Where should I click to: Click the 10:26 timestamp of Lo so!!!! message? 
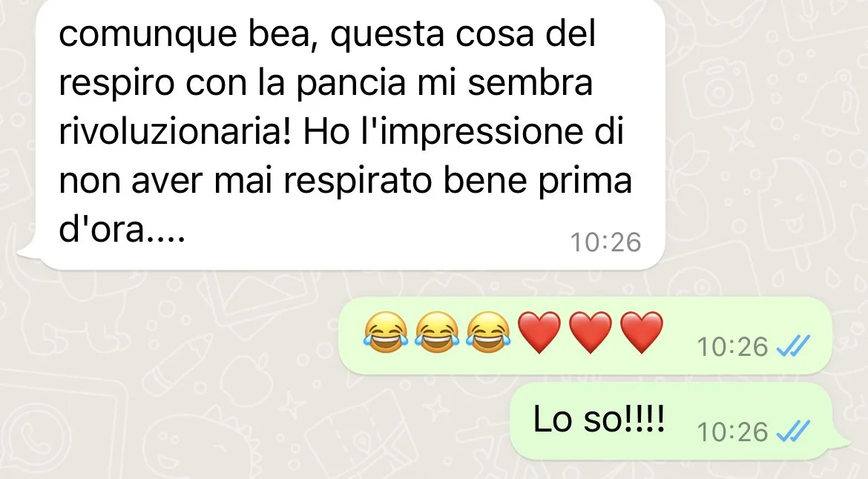[x=732, y=432]
